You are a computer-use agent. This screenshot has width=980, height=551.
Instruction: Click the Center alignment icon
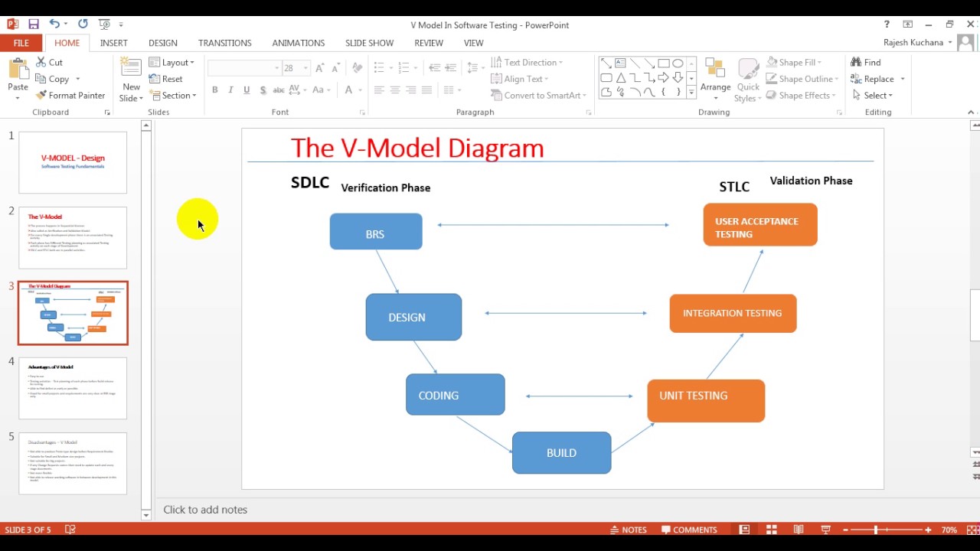point(395,90)
